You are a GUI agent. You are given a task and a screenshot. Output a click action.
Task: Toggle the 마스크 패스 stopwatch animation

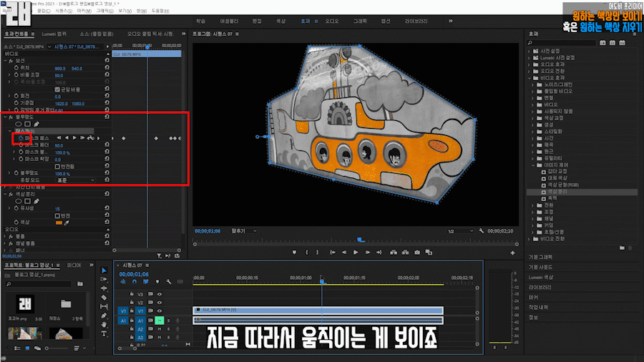[x=21, y=138]
